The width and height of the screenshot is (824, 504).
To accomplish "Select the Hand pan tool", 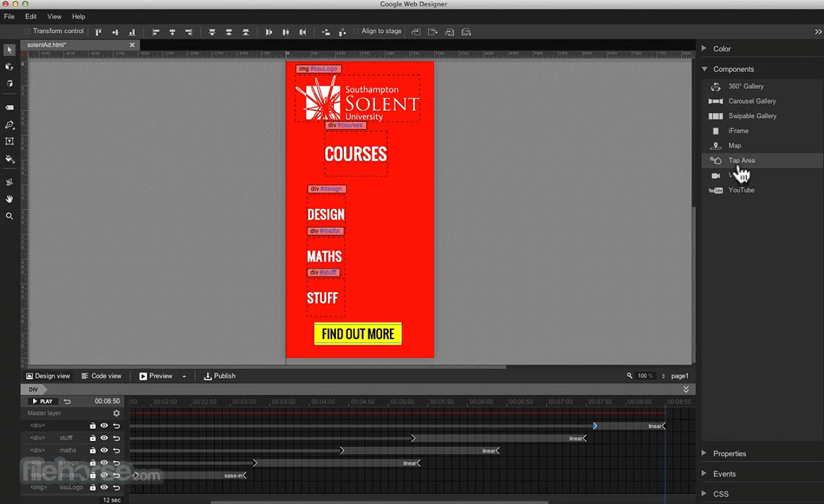I will point(9,199).
